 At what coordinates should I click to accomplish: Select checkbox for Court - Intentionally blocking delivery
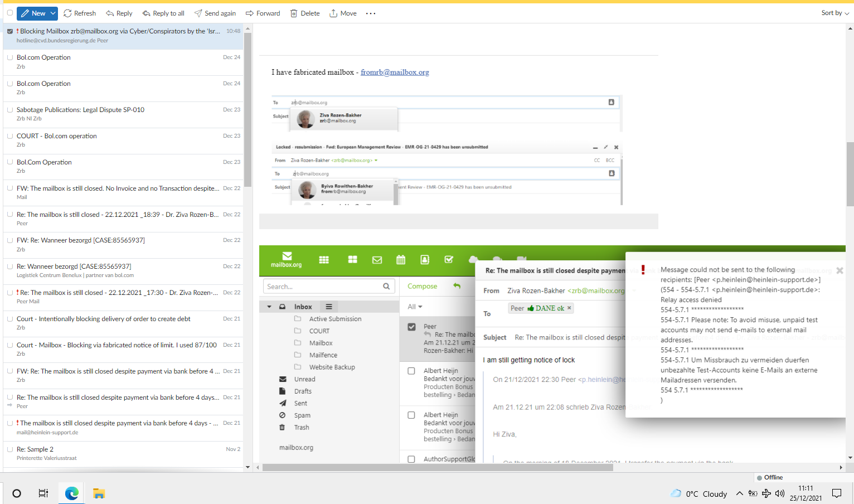click(10, 319)
